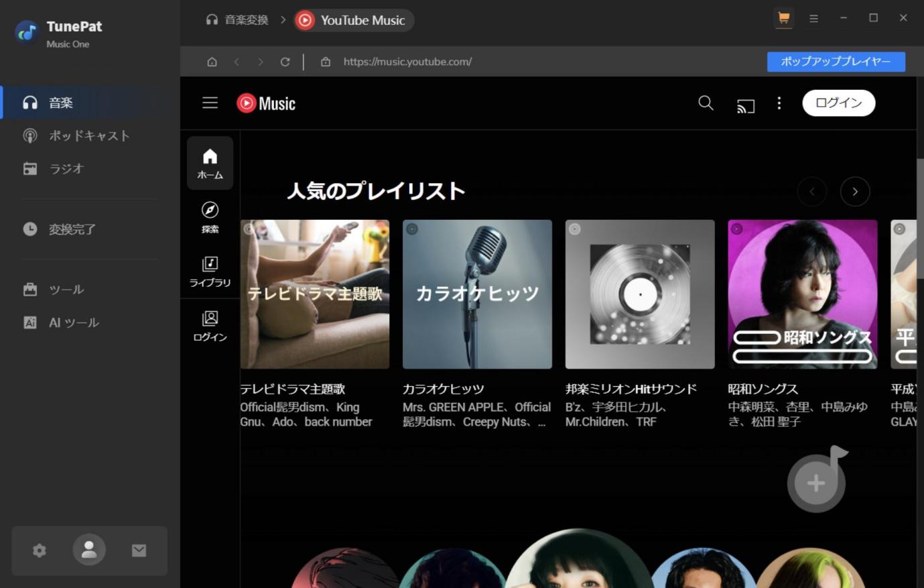Click the ログイン button in header

coord(839,103)
